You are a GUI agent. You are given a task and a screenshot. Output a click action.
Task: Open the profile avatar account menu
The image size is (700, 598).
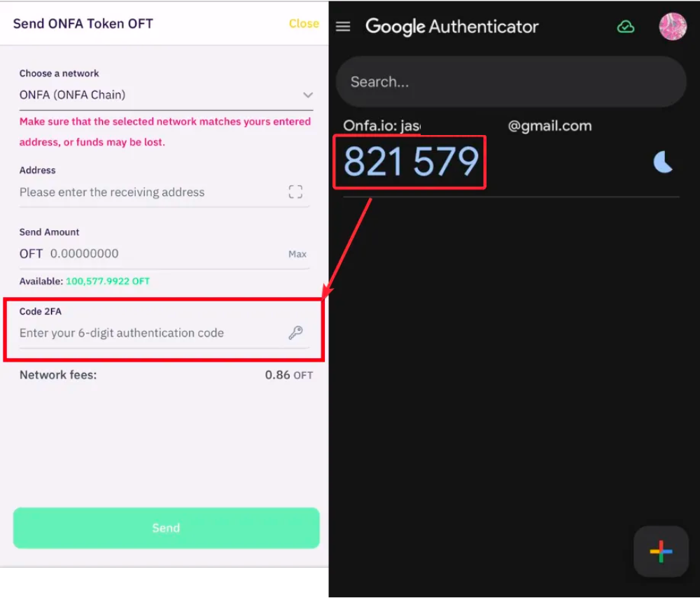(673, 27)
